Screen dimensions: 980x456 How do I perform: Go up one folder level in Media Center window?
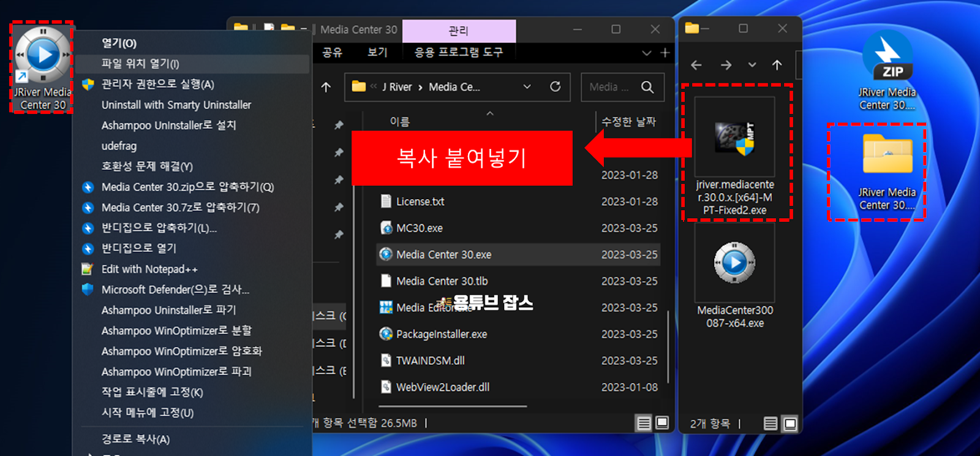(x=326, y=87)
